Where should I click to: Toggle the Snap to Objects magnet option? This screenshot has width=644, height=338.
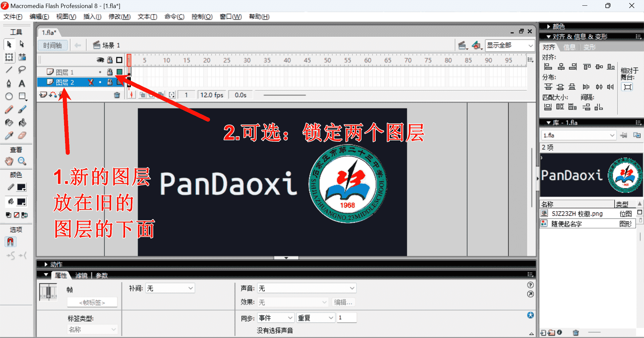tap(10, 242)
